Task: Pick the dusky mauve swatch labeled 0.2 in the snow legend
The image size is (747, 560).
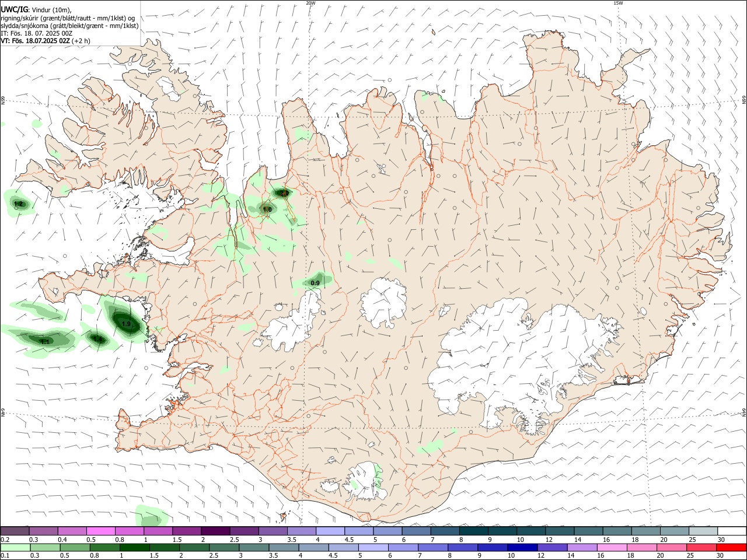Action: click(15, 531)
